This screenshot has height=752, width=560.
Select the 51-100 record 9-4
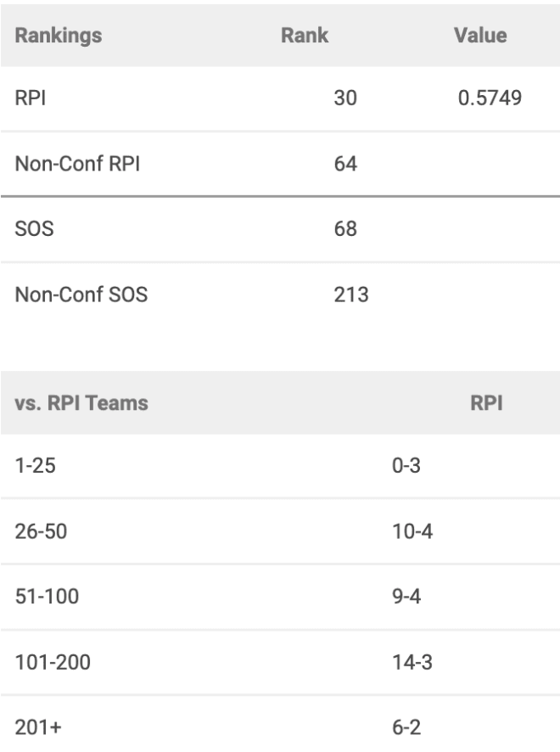pos(406,597)
